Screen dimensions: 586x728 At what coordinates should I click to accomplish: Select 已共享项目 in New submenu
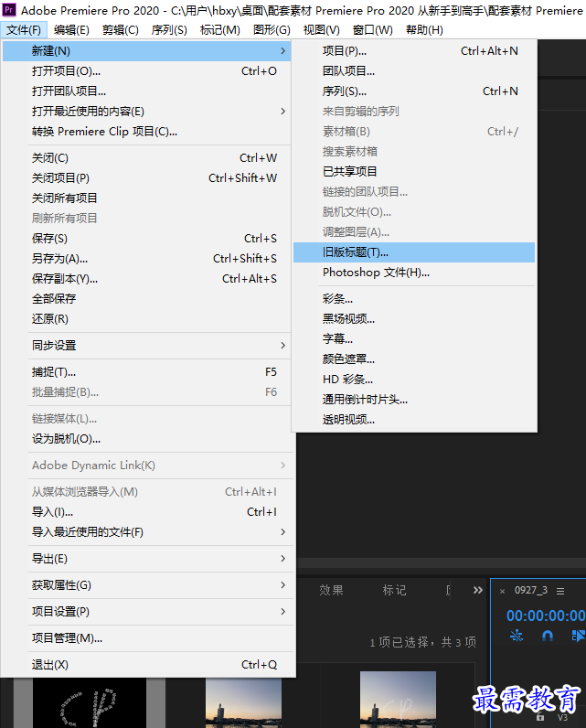point(414,171)
